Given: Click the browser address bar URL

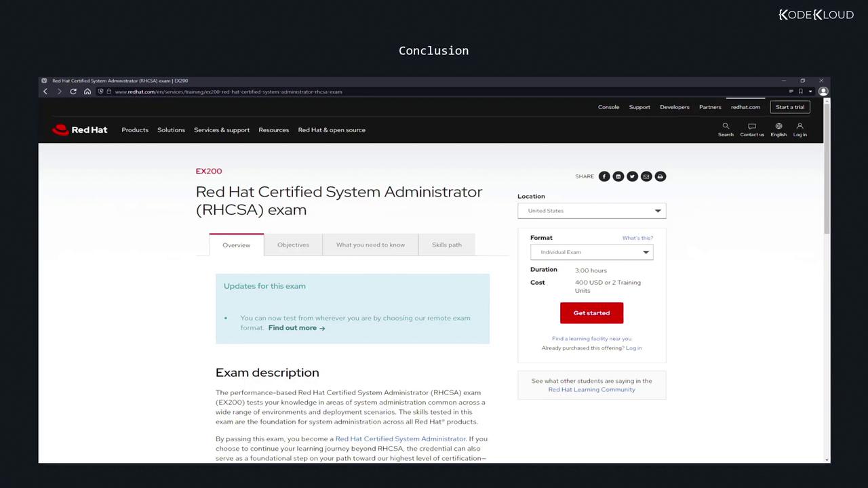Looking at the screenshot, I should click(x=229, y=91).
